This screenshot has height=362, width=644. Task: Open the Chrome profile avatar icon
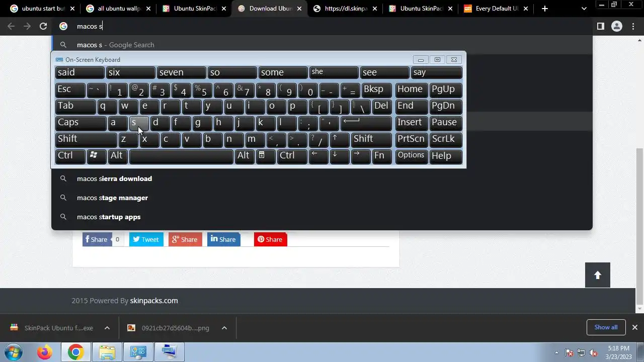tap(617, 26)
